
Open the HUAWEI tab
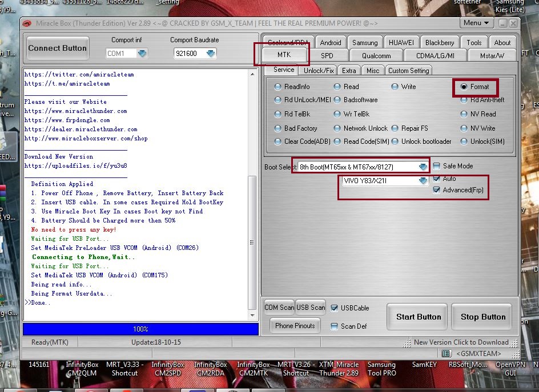pos(401,43)
